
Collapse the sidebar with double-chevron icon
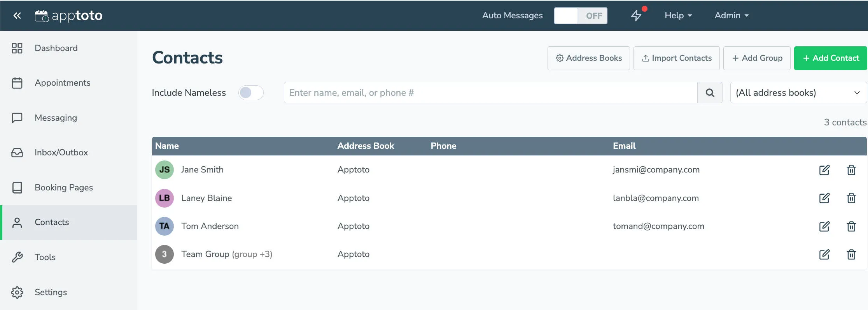click(x=17, y=16)
